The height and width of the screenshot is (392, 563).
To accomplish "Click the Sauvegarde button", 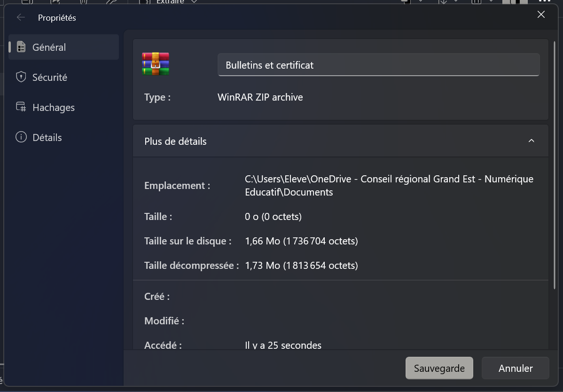I will coord(439,368).
